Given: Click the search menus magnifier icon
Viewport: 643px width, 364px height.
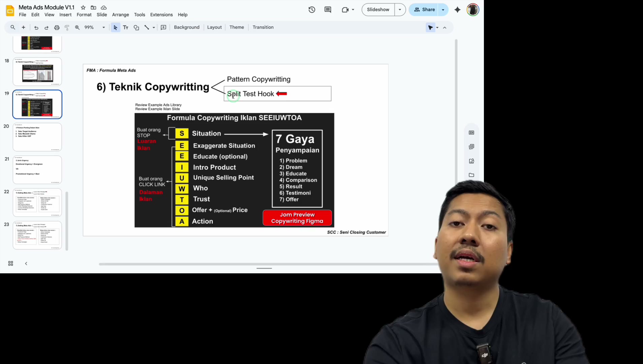Looking at the screenshot, I should (13, 27).
